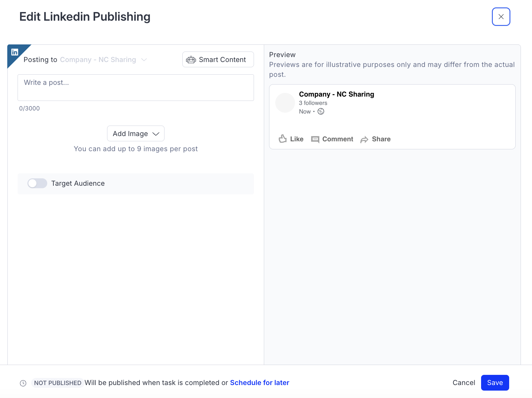This screenshot has width=532, height=398.
Task: Save the LinkedIn publishing settings
Action: click(x=495, y=383)
